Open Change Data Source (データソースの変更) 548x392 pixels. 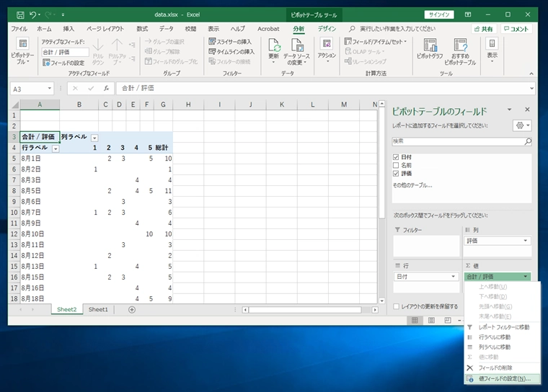point(296,51)
